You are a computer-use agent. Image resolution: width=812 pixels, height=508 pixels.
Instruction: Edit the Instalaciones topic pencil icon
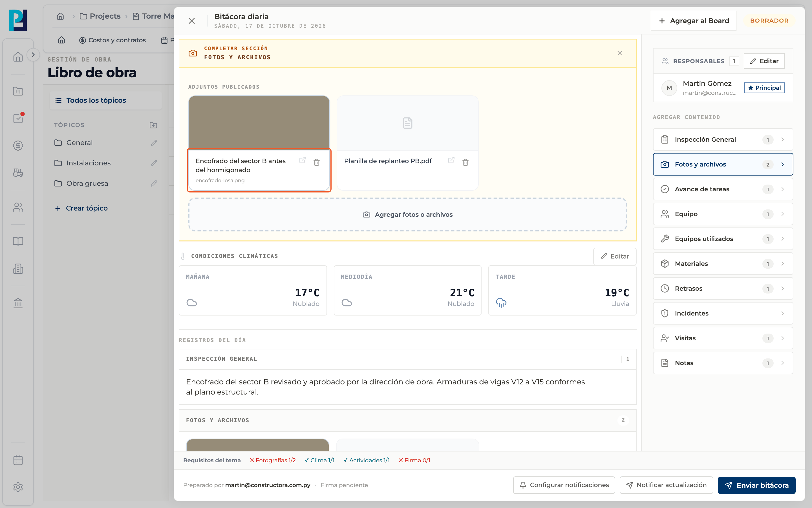154,163
